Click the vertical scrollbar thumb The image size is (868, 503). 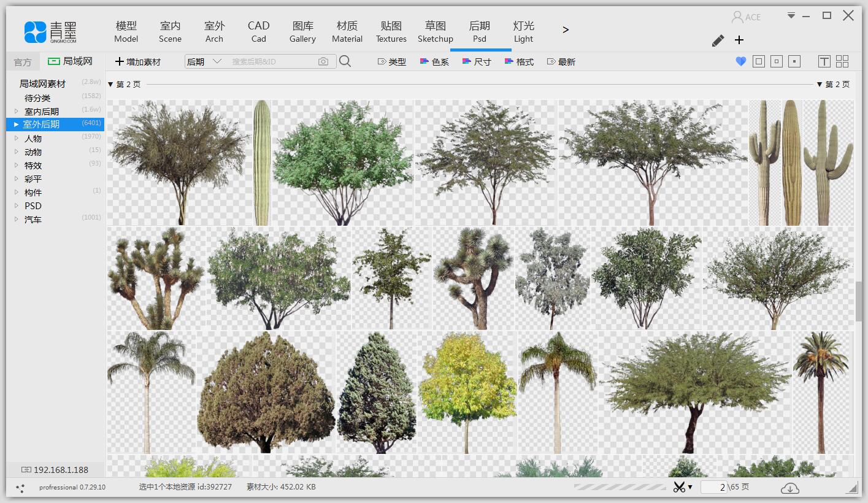[859, 301]
